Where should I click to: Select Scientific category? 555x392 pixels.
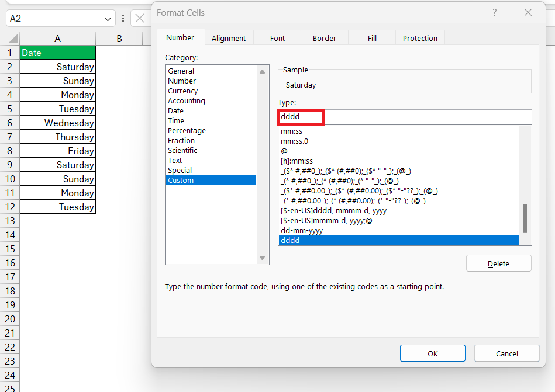211,150
